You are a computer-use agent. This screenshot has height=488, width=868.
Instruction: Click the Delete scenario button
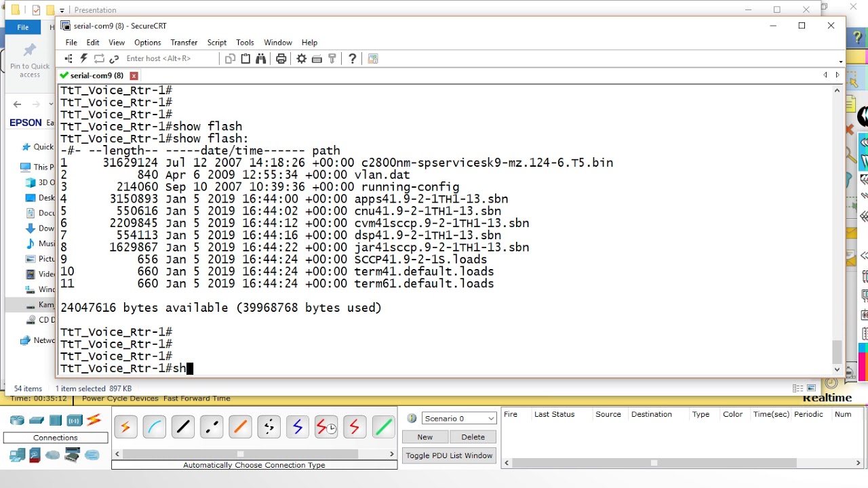click(x=473, y=437)
